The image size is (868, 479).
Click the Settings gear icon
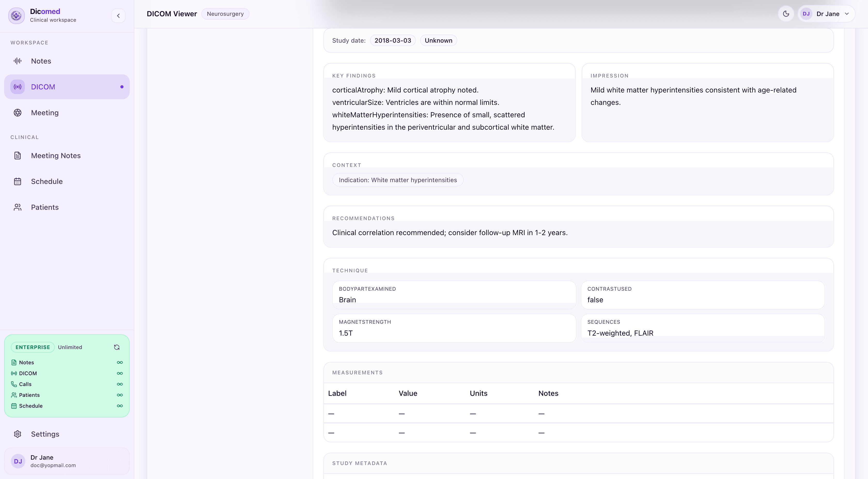pyautogui.click(x=18, y=434)
